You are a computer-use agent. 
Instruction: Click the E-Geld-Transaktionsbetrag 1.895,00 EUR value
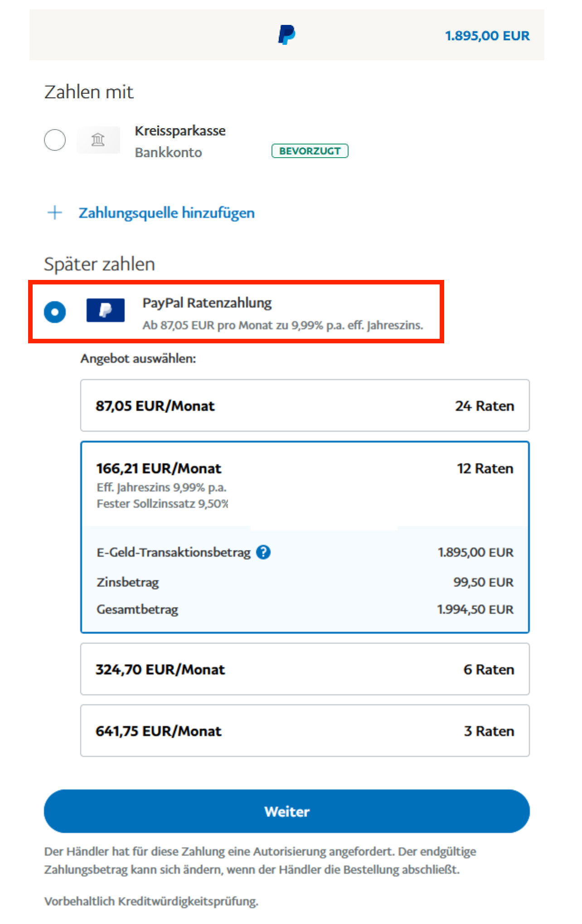coord(476,552)
